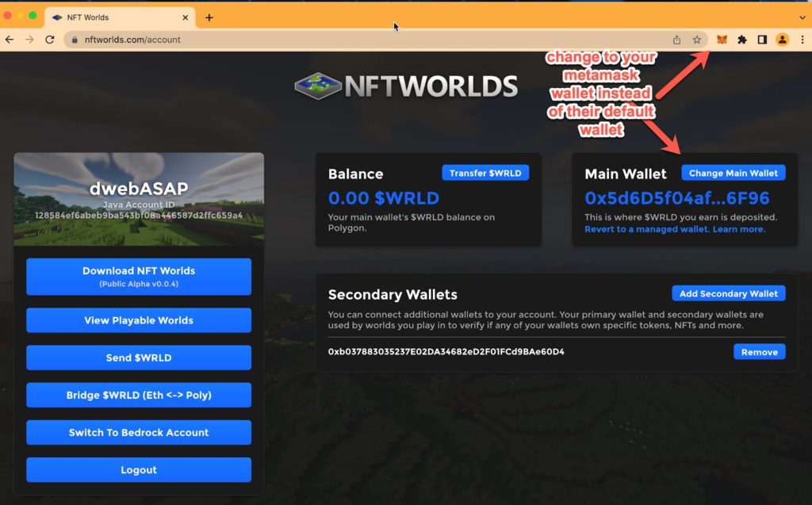Download NFT Worlds Public Alpha
Screen dimensions: 812x505
click(139, 277)
